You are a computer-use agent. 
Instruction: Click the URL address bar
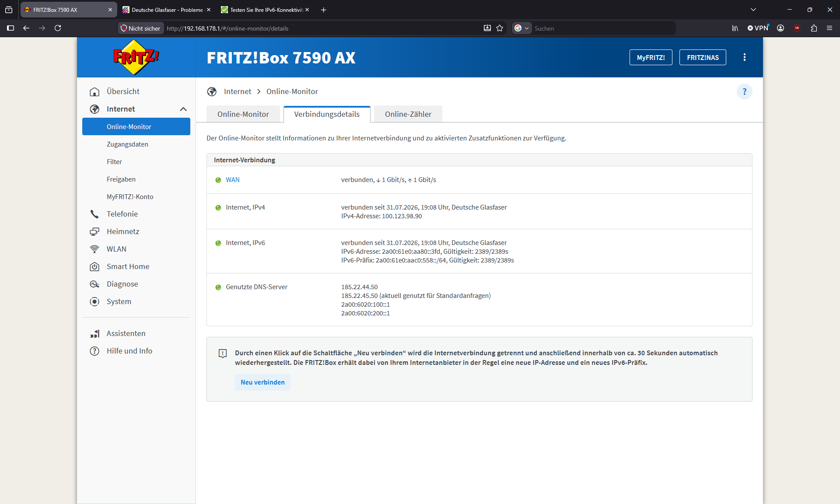coord(322,28)
